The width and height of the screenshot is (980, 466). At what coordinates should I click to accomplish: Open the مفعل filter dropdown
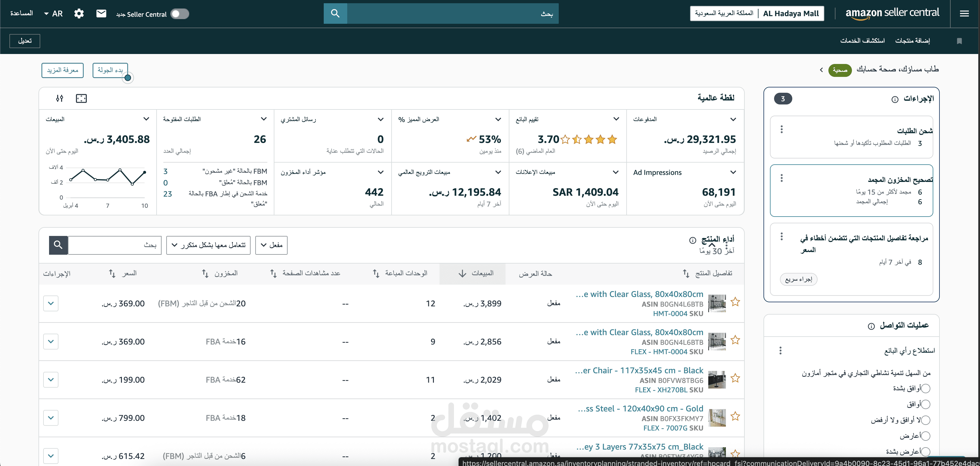coord(271,245)
